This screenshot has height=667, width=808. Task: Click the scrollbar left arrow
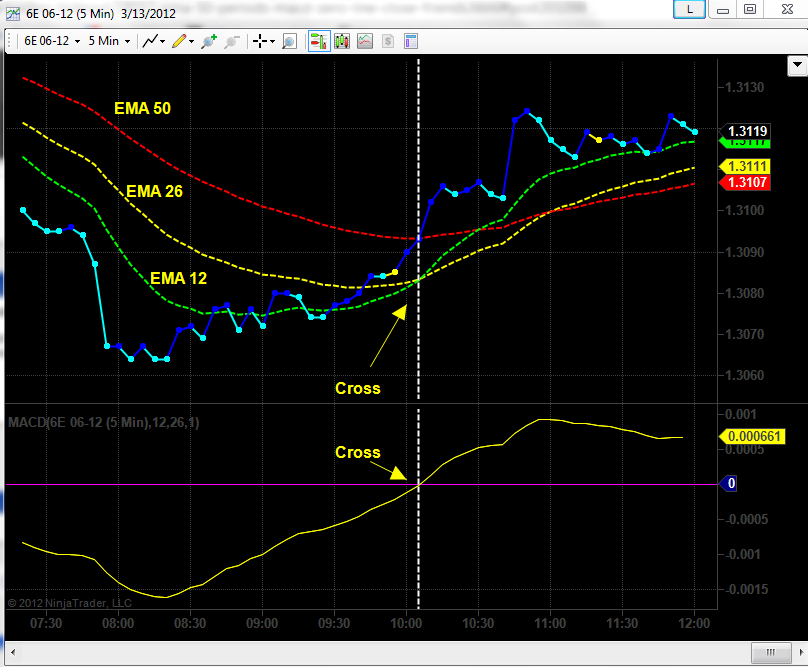click(x=13, y=653)
